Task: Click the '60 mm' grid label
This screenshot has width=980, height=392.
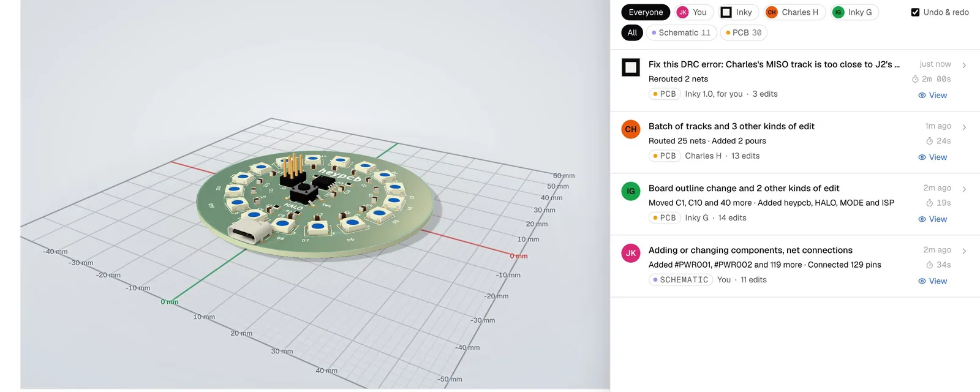Action: point(563,176)
